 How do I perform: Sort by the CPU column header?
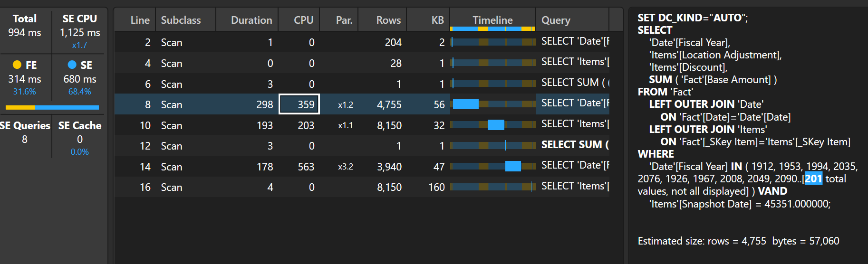303,20
